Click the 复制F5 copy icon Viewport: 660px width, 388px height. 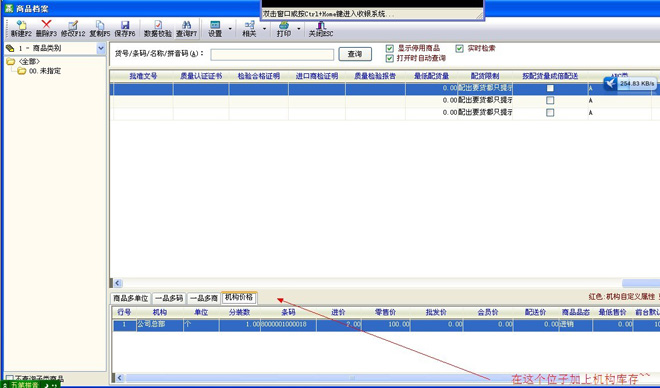click(100, 25)
